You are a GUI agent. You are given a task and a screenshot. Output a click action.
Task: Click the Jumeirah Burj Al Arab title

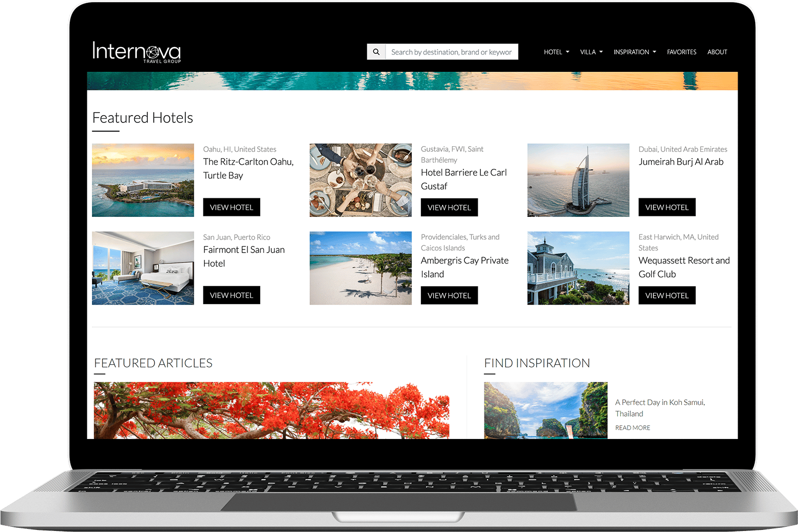[681, 162]
